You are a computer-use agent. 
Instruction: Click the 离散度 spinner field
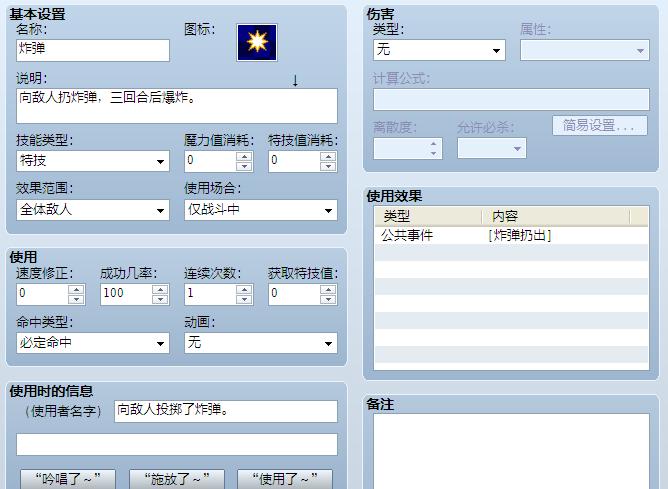(x=408, y=148)
